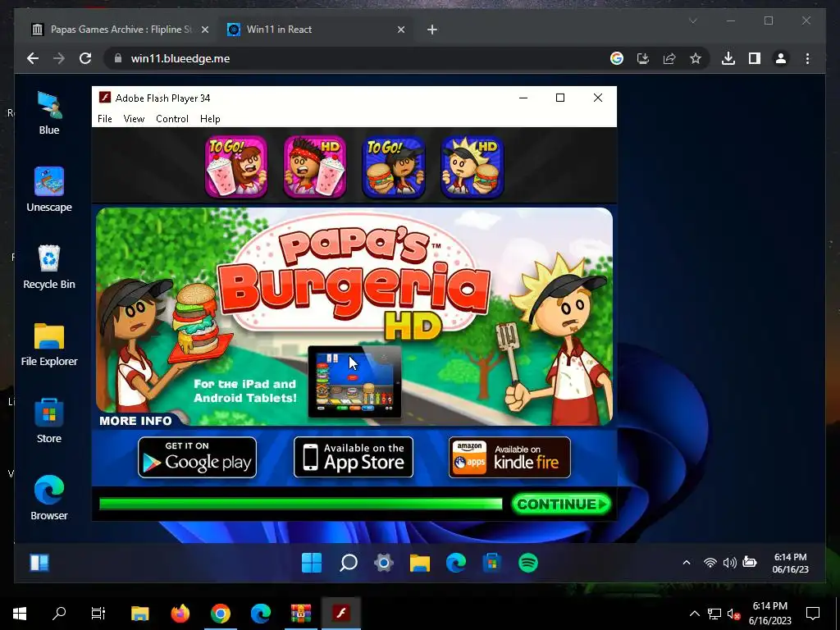Open the Chrome tab search chevron
Image resolution: width=840 pixels, height=630 pixels.
[x=692, y=21]
